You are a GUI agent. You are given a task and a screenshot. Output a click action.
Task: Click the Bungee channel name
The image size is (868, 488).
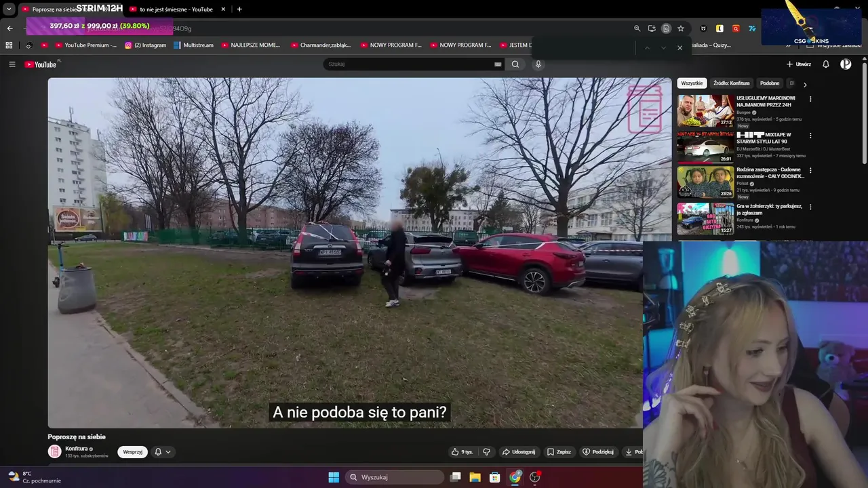pos(744,113)
